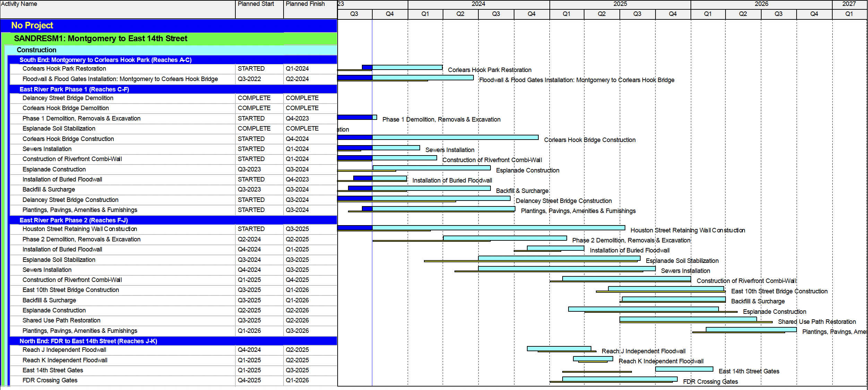Click the Reach K Independent Floodwall Gantt bar
The height and width of the screenshot is (390, 868).
593,359
